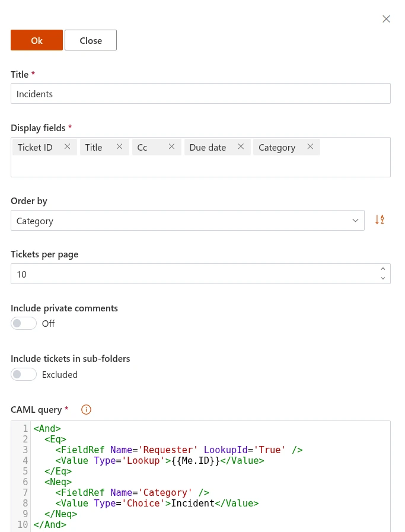
Task: Remove the Category display field tag
Action: pyautogui.click(x=310, y=147)
